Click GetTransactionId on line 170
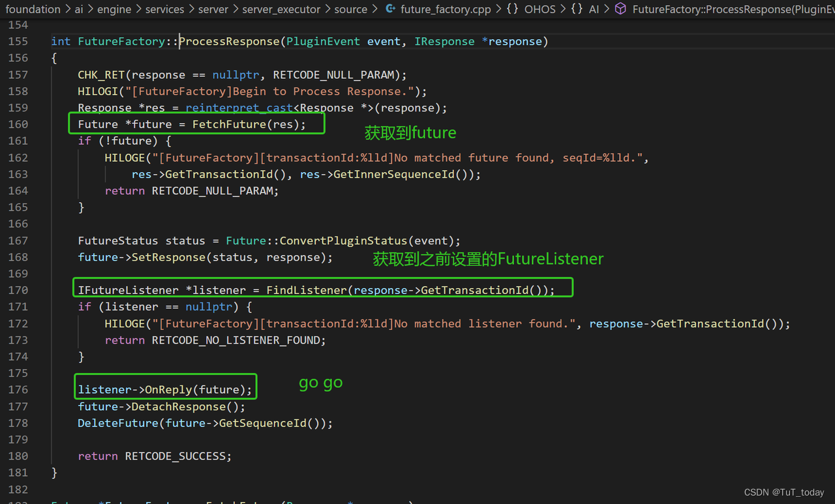Screen dimensions: 835x504 (x=474, y=290)
